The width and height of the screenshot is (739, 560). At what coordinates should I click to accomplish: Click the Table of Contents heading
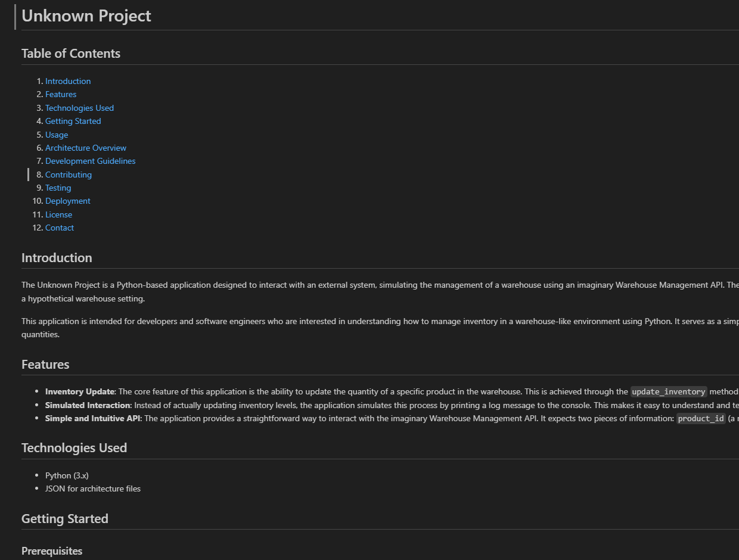tap(71, 54)
